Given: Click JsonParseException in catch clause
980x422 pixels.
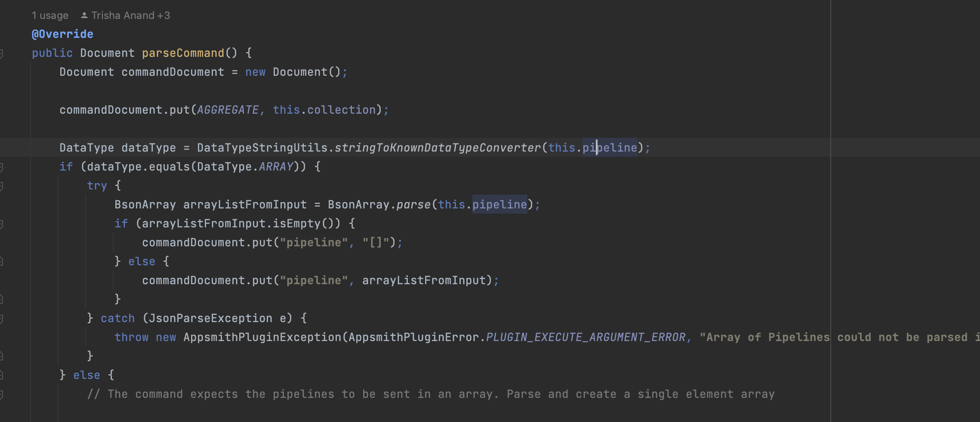Looking at the screenshot, I should 211,318.
